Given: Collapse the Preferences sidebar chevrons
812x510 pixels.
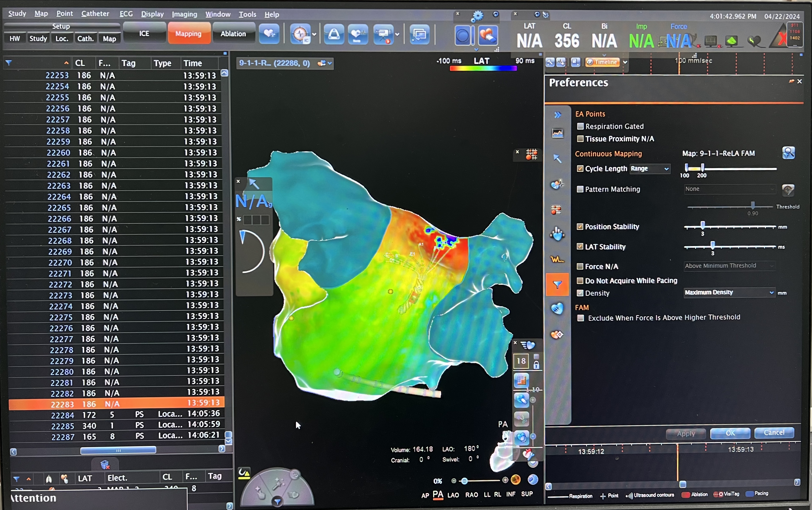Looking at the screenshot, I should [x=558, y=115].
